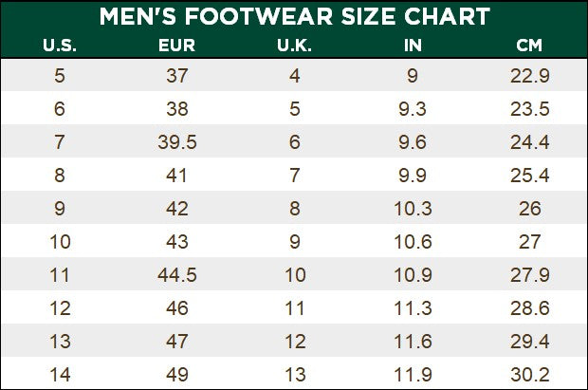Screen dimensions: 588x390
Task: Click the 30.2 CM cell
Action: point(529,374)
